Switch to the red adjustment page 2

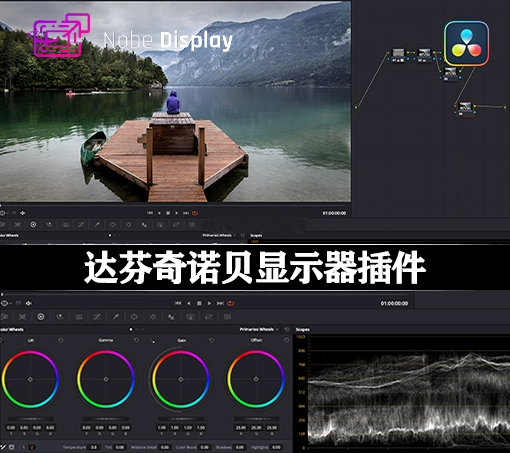(x=32, y=447)
